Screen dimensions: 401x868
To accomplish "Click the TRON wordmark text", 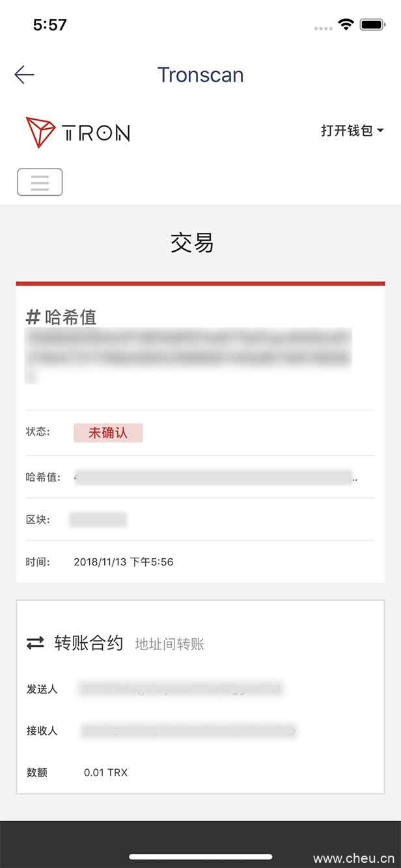I will 96,133.
